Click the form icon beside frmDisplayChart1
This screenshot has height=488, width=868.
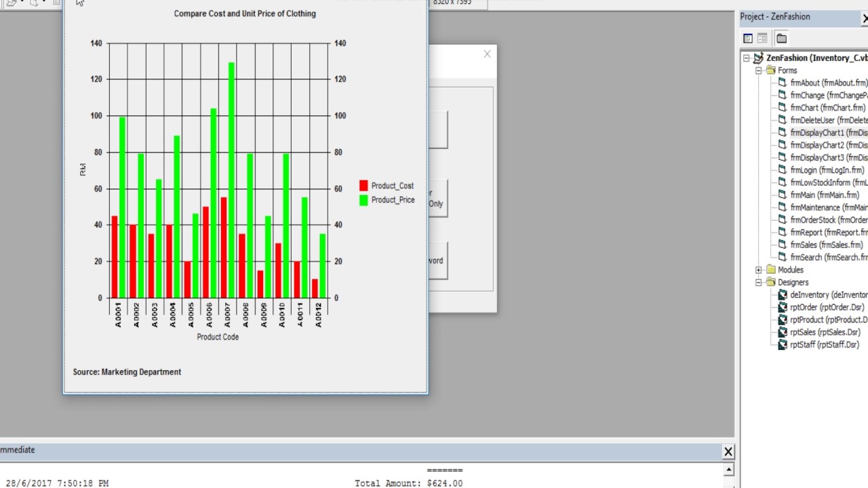pos(782,133)
